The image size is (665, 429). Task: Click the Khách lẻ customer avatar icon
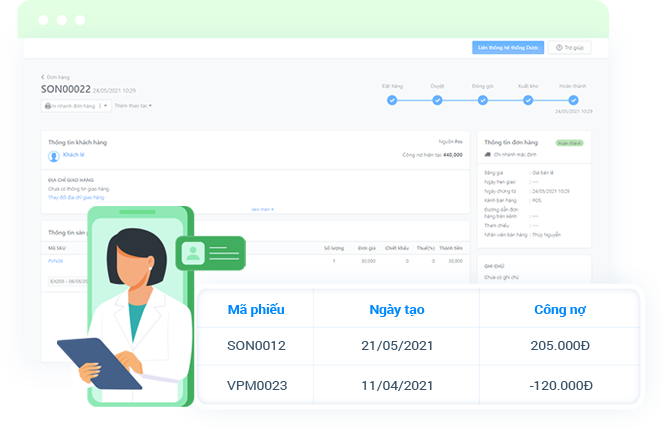coord(54,156)
